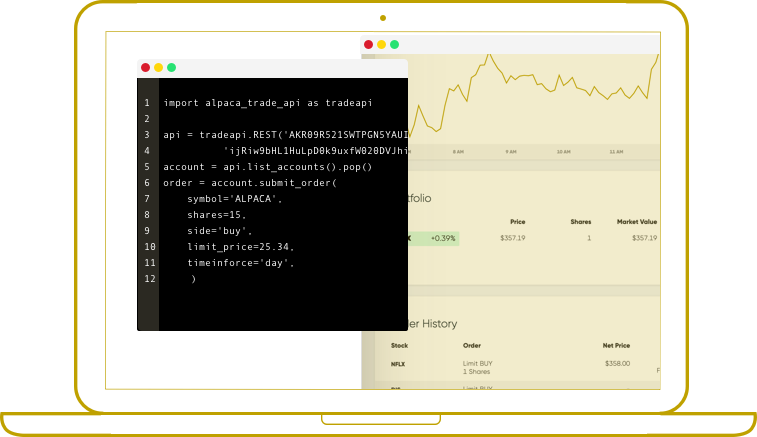Click the $357.19 value under Price
Viewport: 757px width, 437px height.
coord(513,238)
